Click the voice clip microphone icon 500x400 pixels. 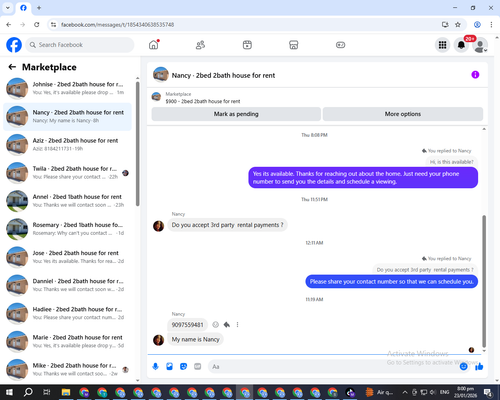tap(155, 367)
